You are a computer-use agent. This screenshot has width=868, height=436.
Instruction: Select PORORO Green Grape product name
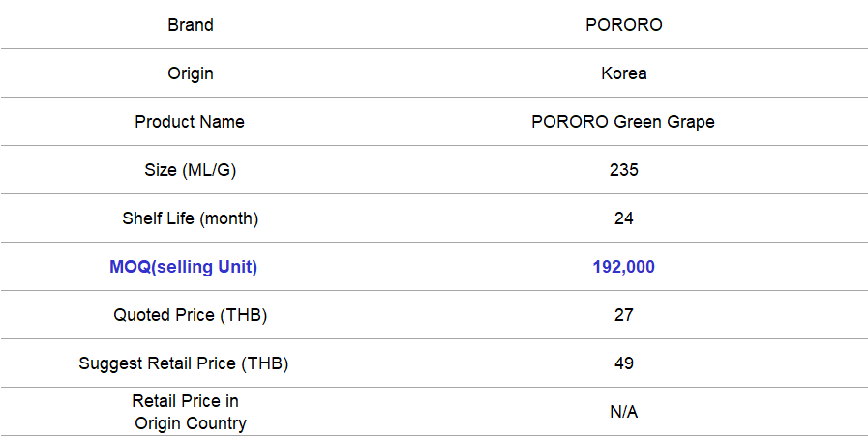pos(623,122)
